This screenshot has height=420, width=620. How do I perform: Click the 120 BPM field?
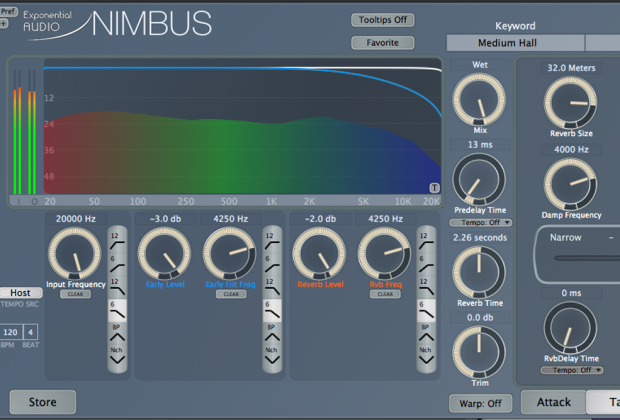11,332
